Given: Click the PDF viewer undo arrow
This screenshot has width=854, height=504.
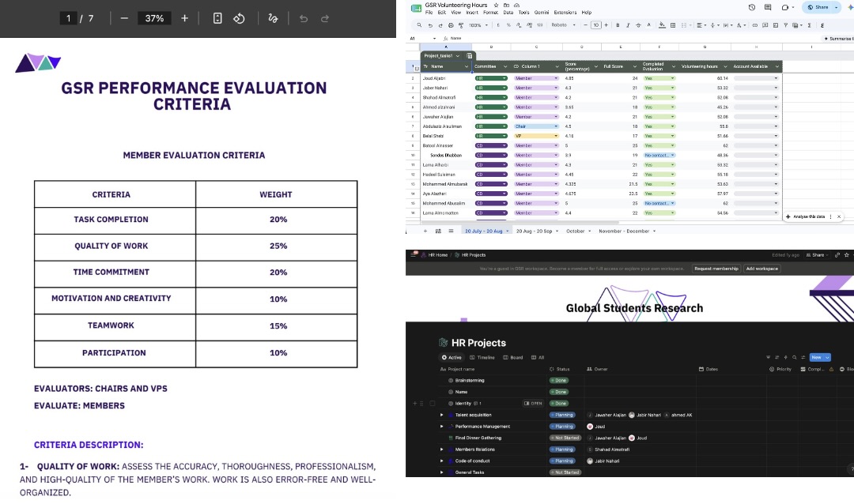Looking at the screenshot, I should tap(304, 18).
